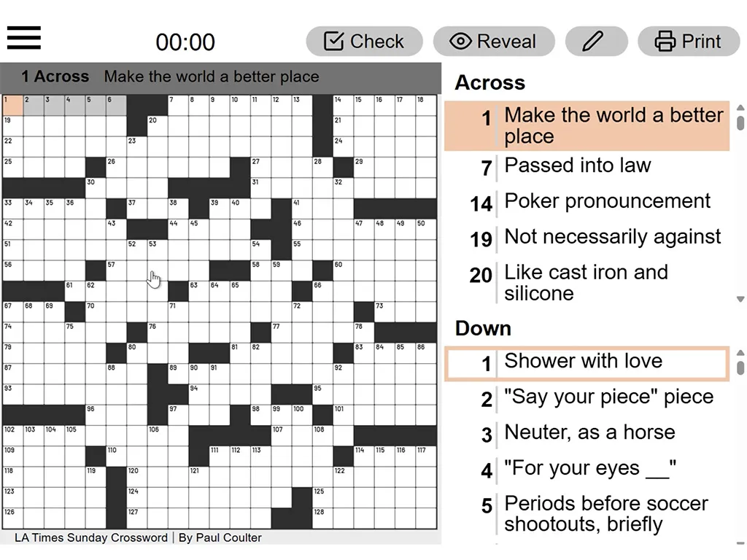The height and width of the screenshot is (560, 747).
Task: Click the checkmark icon in Check
Action: (x=334, y=41)
